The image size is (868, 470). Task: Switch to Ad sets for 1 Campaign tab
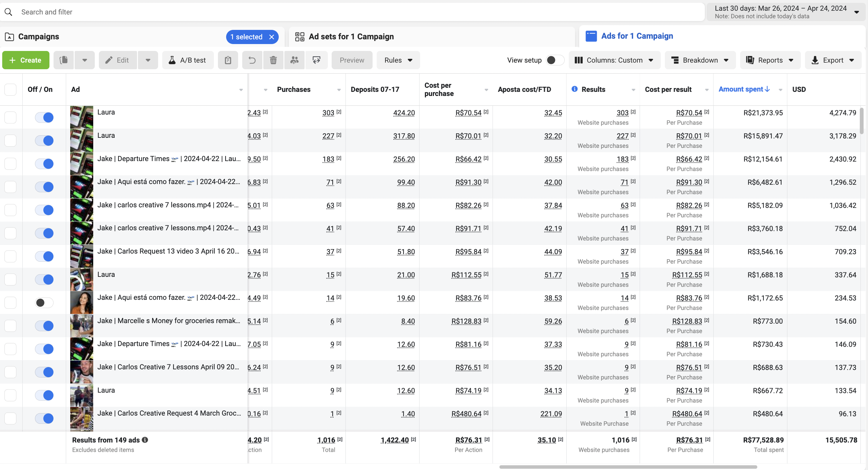pos(351,36)
